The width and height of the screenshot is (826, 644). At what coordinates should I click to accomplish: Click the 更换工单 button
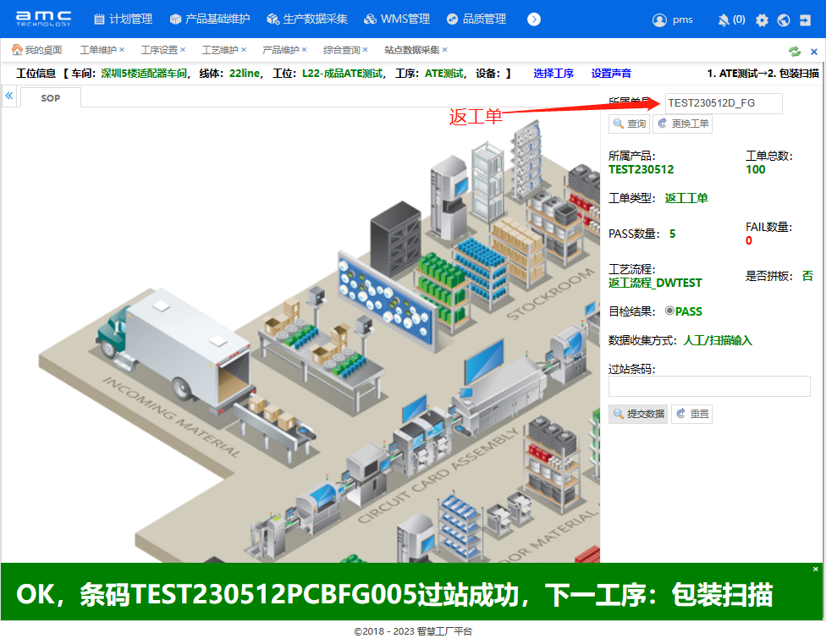click(682, 124)
